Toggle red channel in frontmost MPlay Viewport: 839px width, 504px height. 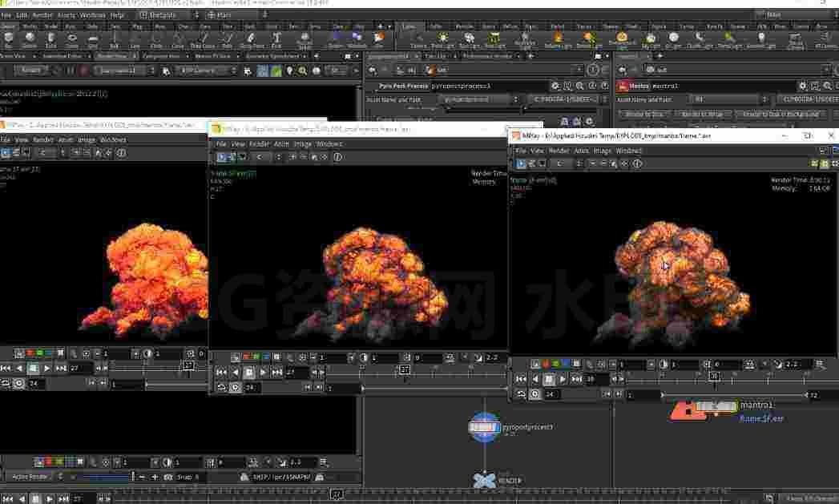[546, 364]
